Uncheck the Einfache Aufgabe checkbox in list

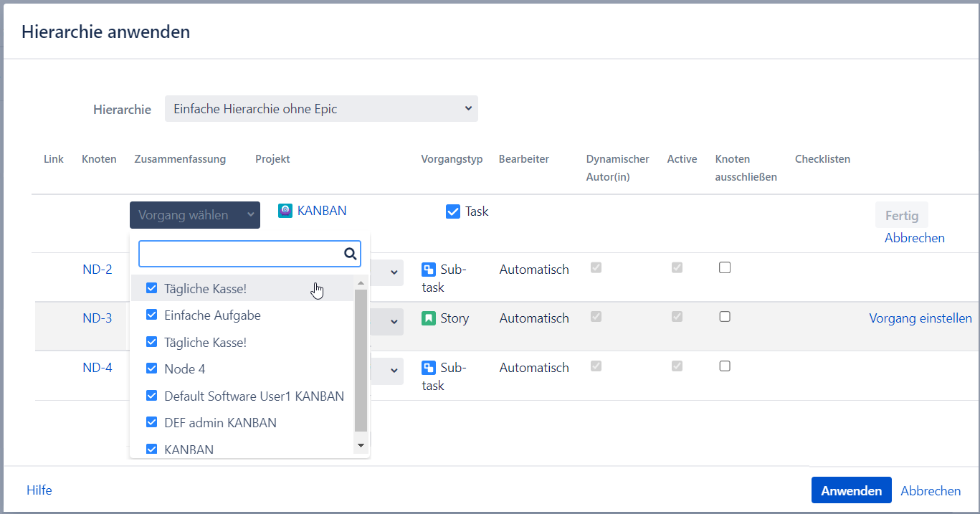point(151,315)
